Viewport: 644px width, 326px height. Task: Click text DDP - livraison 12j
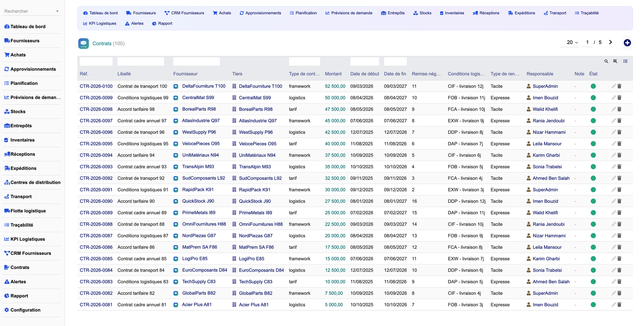(x=467, y=201)
